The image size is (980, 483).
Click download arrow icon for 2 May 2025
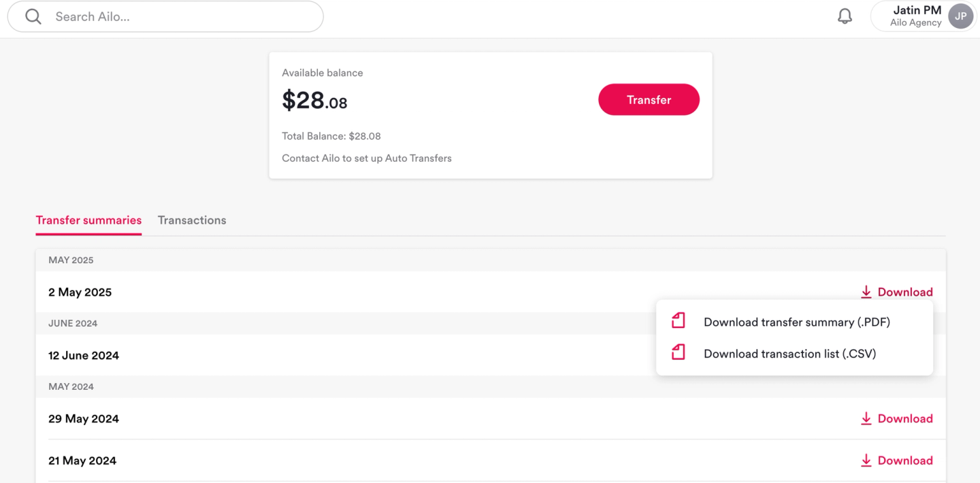click(x=866, y=292)
